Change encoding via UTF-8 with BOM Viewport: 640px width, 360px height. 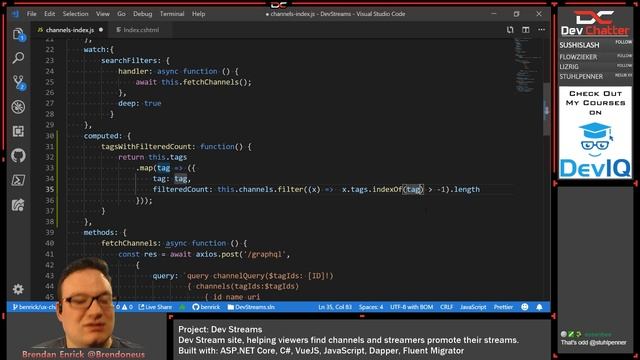click(411, 307)
